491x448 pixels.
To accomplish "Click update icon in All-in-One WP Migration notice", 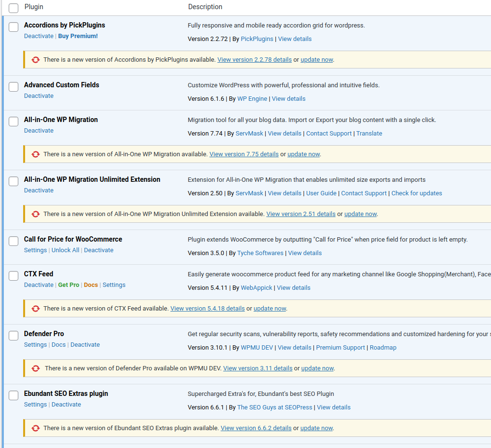I will [35, 154].
